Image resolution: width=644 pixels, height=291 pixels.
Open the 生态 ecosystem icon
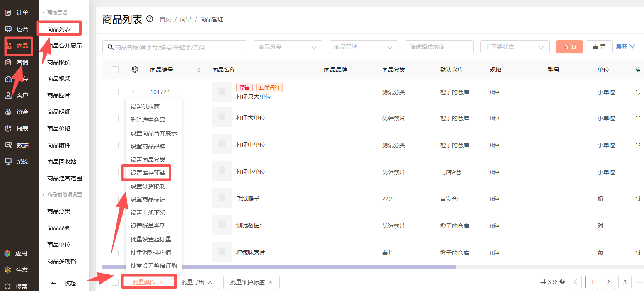(7, 270)
